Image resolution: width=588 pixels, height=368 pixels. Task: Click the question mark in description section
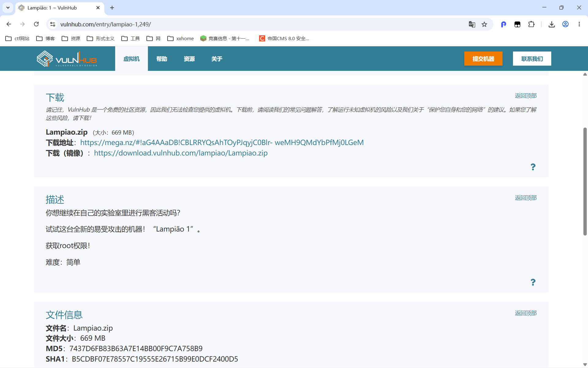(x=533, y=282)
